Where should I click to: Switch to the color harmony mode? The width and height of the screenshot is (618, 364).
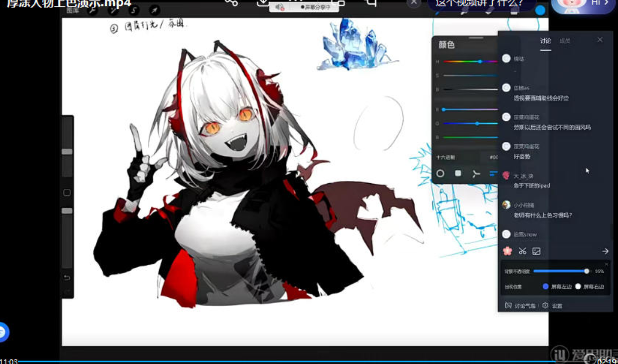point(476,173)
